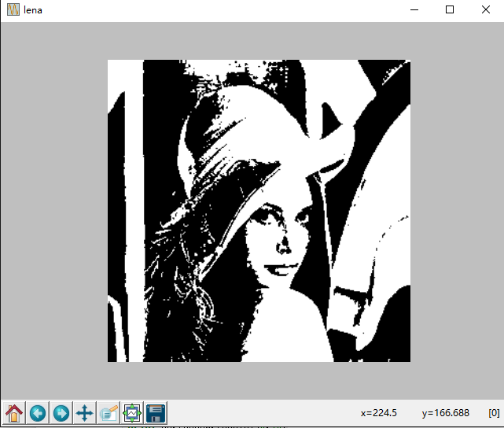The width and height of the screenshot is (504, 428).
Task: Click the x=224.5 coordinate readout
Action: tap(379, 413)
